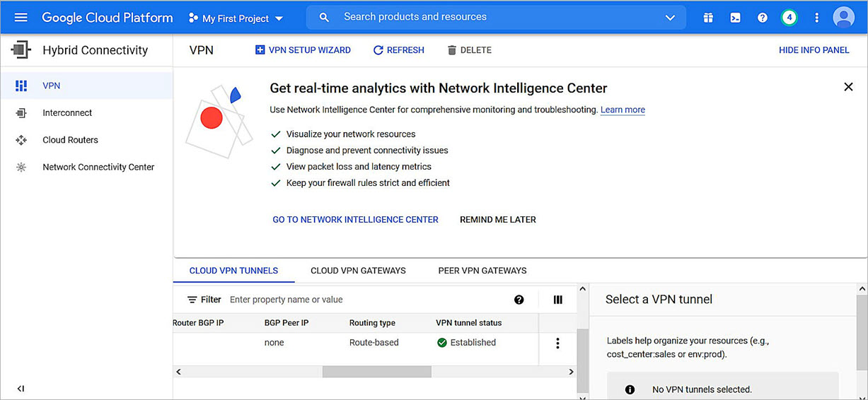Switch to Peer VPN Gateways tab
Screen dimensions: 868x400
(x=482, y=271)
